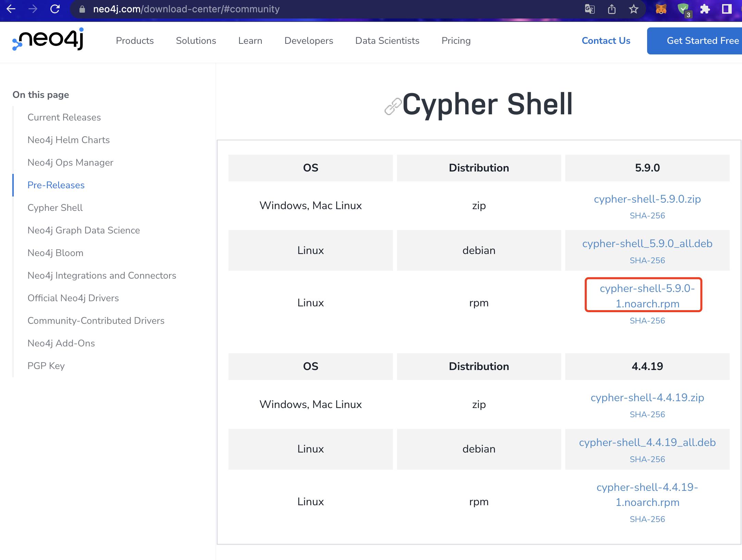Select the 'On this page' heading

41,95
